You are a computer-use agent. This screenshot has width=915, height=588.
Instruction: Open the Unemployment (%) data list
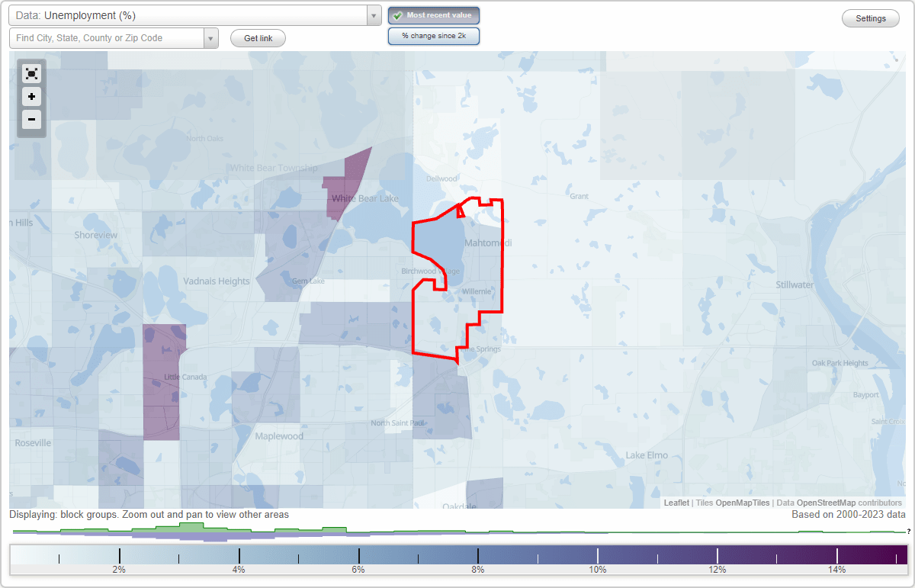pyautogui.click(x=191, y=14)
